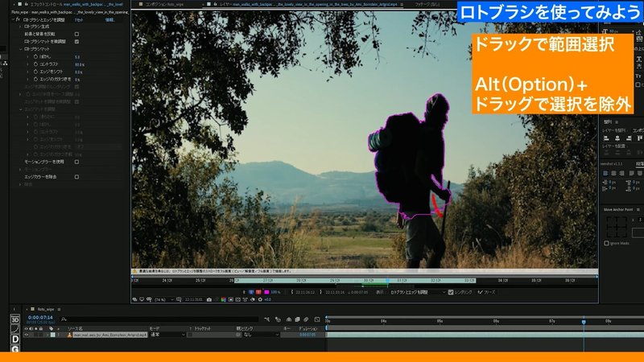Select the Roto_wipe timeline tab
Screen dimensions: 644x362
(x=46, y=309)
